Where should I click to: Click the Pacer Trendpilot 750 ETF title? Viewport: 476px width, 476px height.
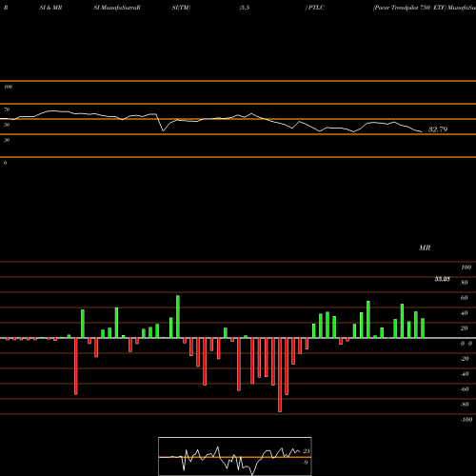pos(409,8)
